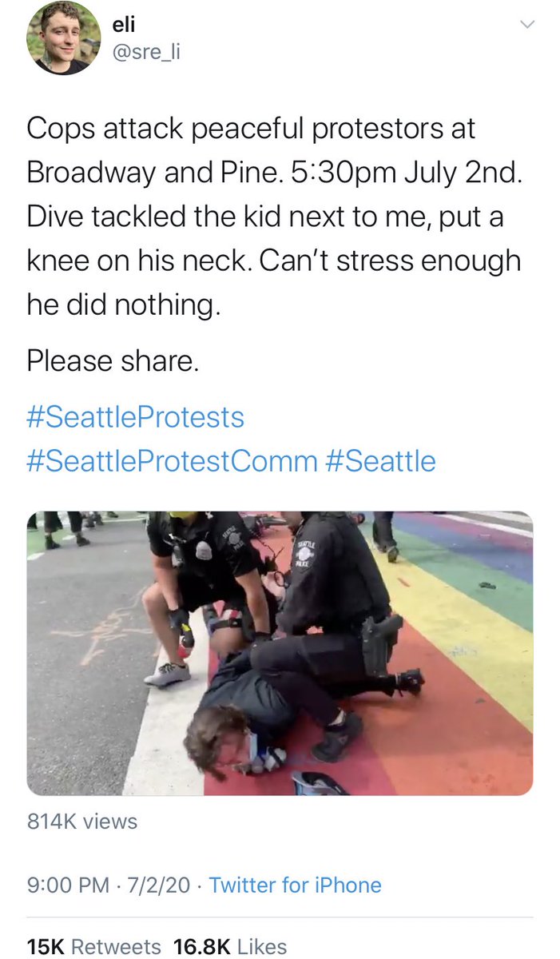Screen dimensions: 560x959
Task: Visit the @sre_li handle
Action: click(147, 55)
